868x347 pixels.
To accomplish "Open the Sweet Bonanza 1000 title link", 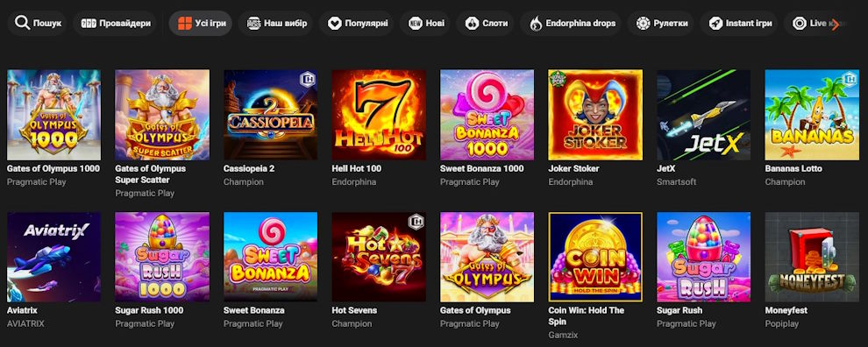I will (481, 168).
